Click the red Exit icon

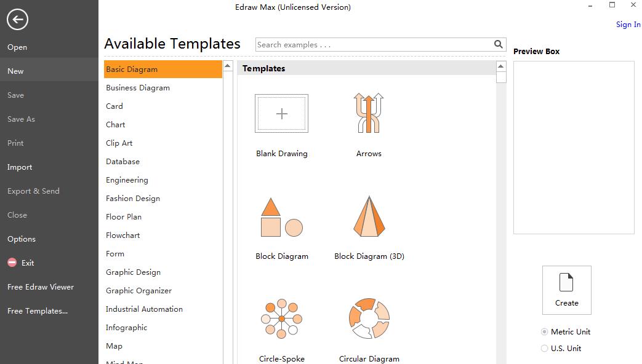[12, 263]
